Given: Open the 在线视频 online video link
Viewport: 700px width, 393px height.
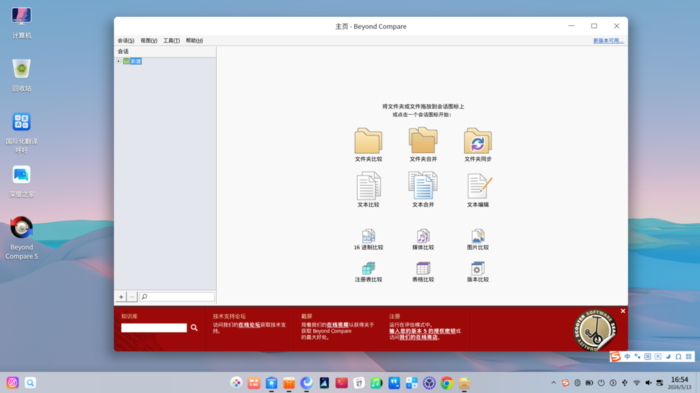Looking at the screenshot, I should (x=338, y=325).
